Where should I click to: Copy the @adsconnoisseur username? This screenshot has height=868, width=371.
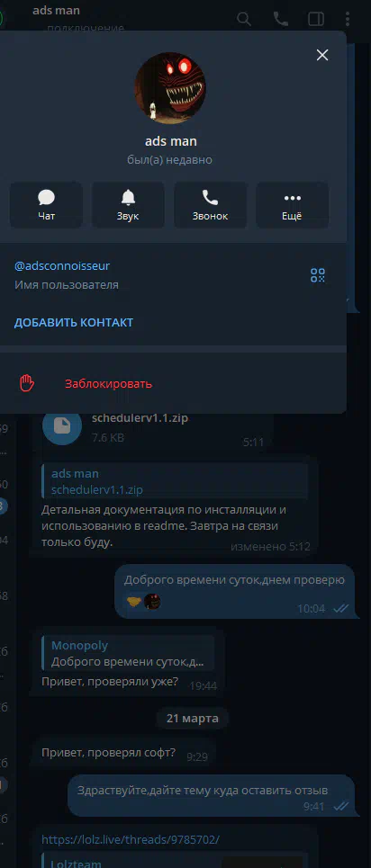click(x=62, y=265)
